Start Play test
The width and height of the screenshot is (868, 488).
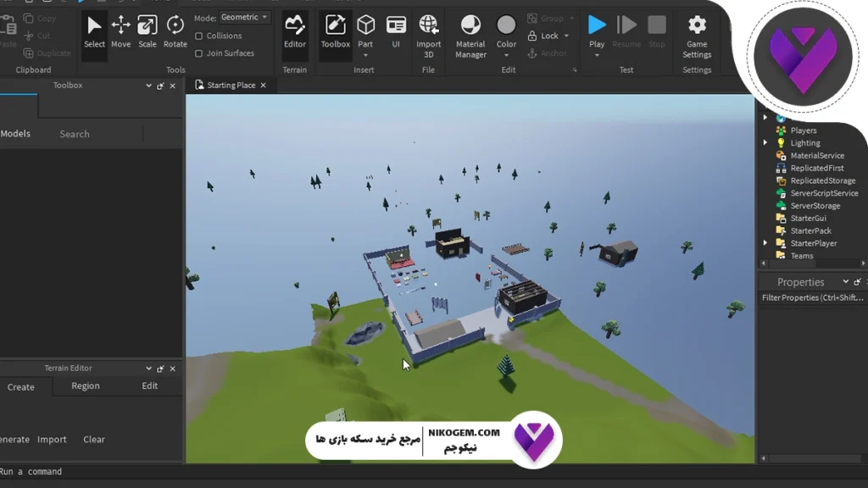pos(597,30)
